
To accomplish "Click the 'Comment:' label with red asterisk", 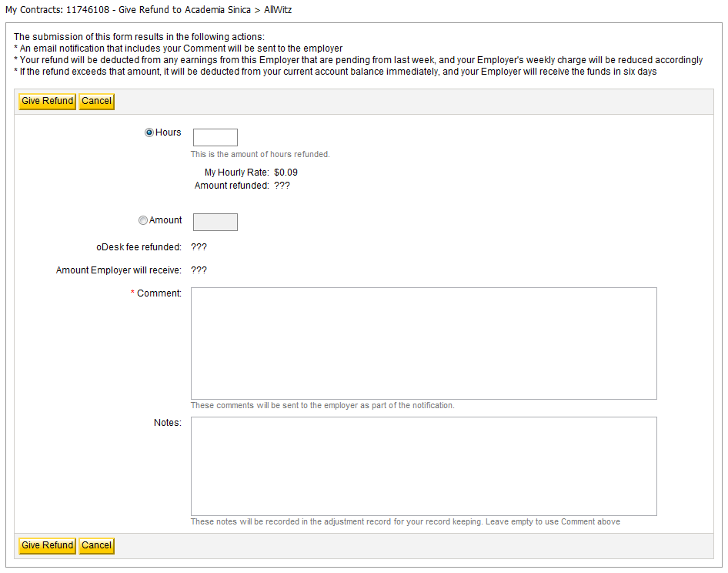I will 156,293.
